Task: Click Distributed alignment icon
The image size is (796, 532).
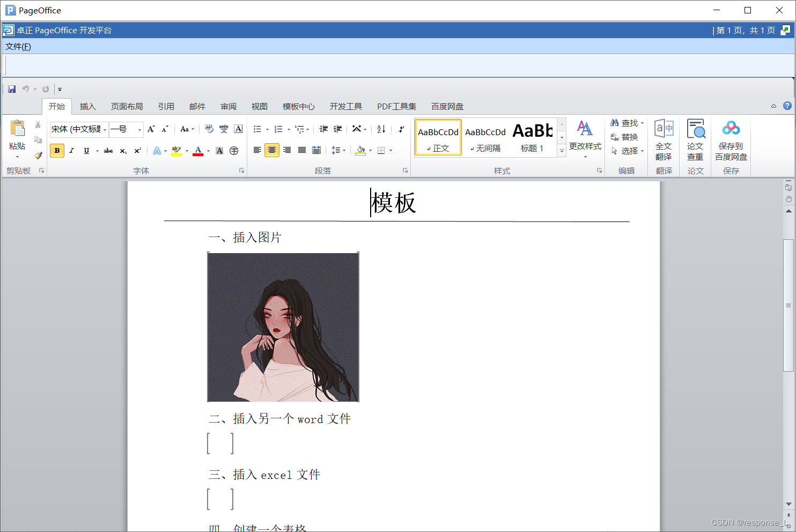Action: point(316,150)
